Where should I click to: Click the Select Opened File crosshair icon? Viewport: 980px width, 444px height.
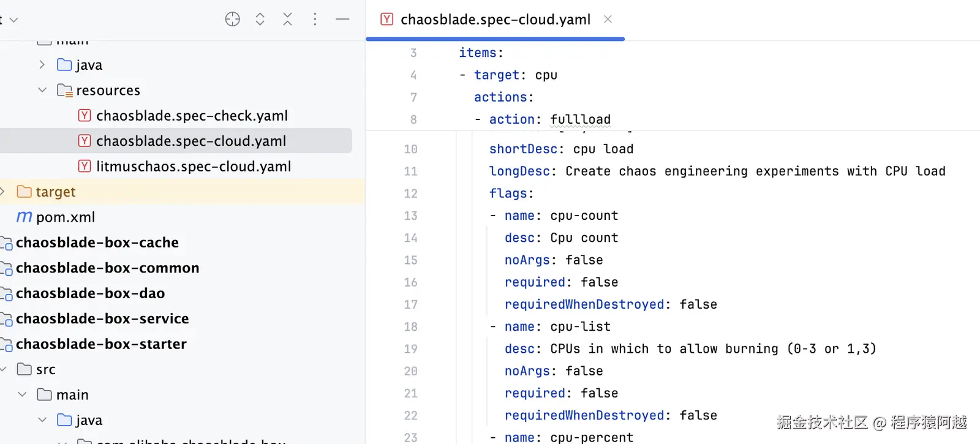232,19
